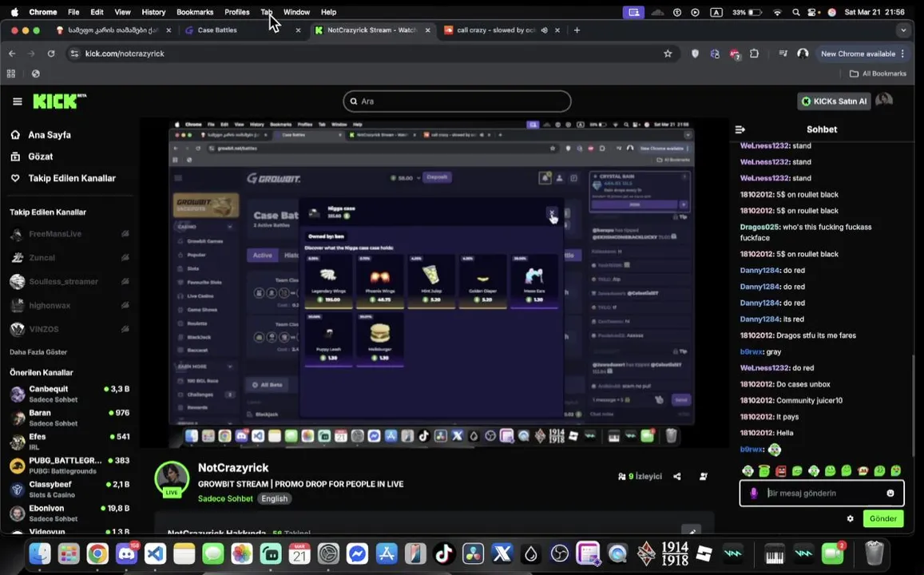Go back to the previous page
The image size is (924, 575).
coord(12,54)
